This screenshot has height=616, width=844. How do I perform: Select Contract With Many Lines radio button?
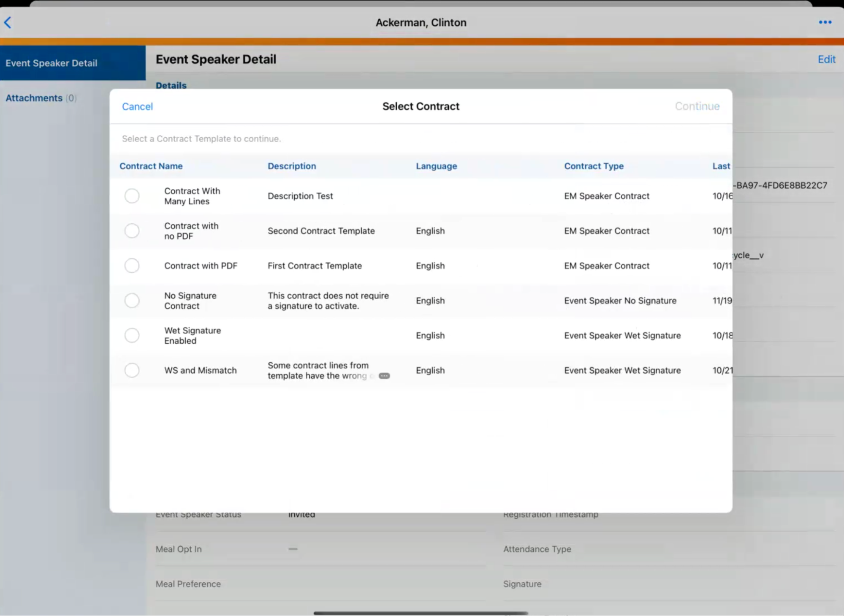(x=132, y=196)
